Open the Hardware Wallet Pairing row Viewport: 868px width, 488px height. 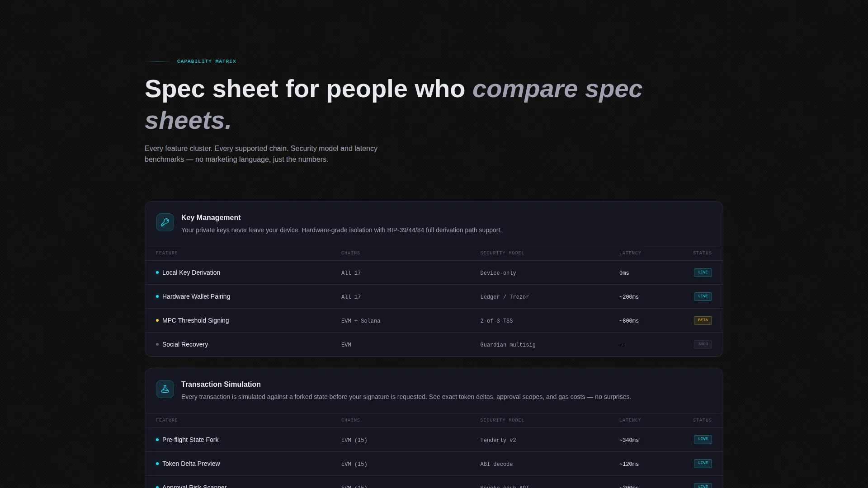point(434,296)
